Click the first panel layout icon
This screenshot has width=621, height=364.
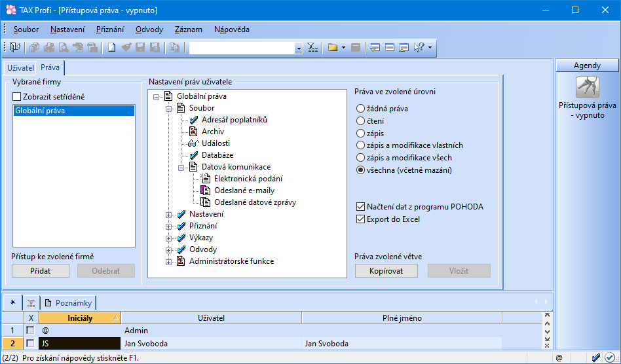pyautogui.click(x=375, y=48)
